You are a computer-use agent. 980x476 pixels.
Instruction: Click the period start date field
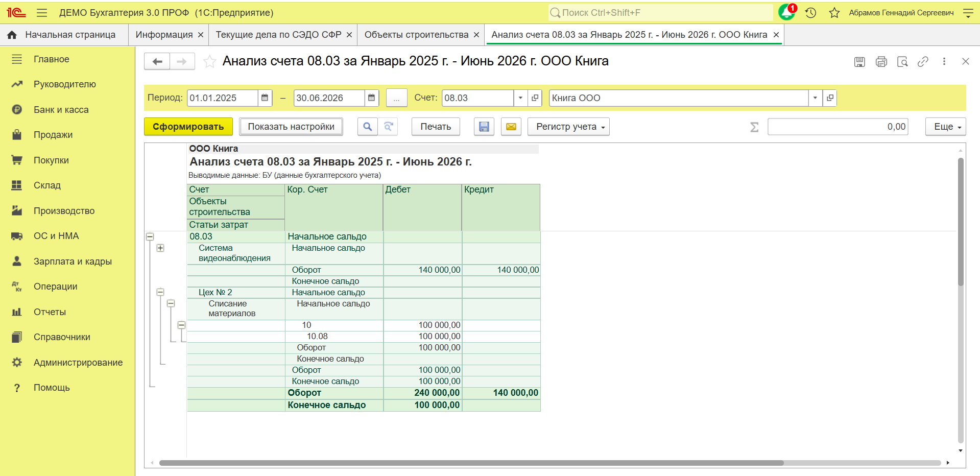click(223, 98)
